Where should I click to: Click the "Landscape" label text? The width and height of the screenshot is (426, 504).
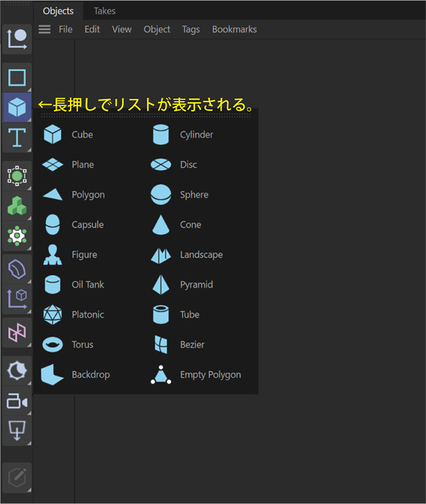click(201, 255)
